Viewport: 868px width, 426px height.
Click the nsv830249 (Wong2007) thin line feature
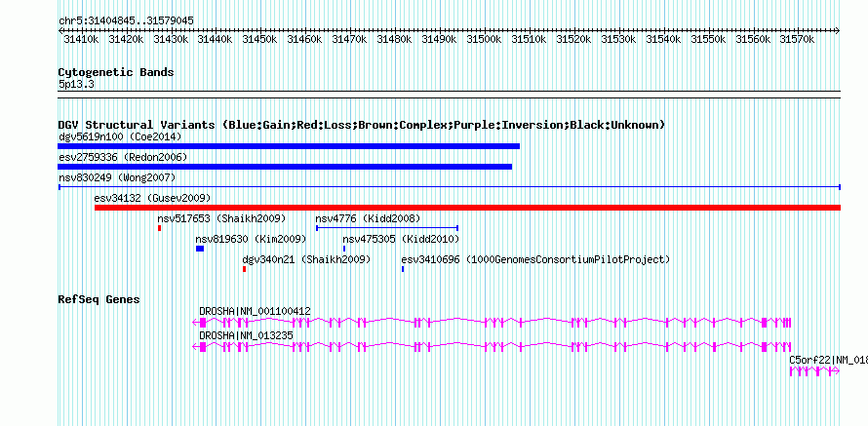(449, 187)
